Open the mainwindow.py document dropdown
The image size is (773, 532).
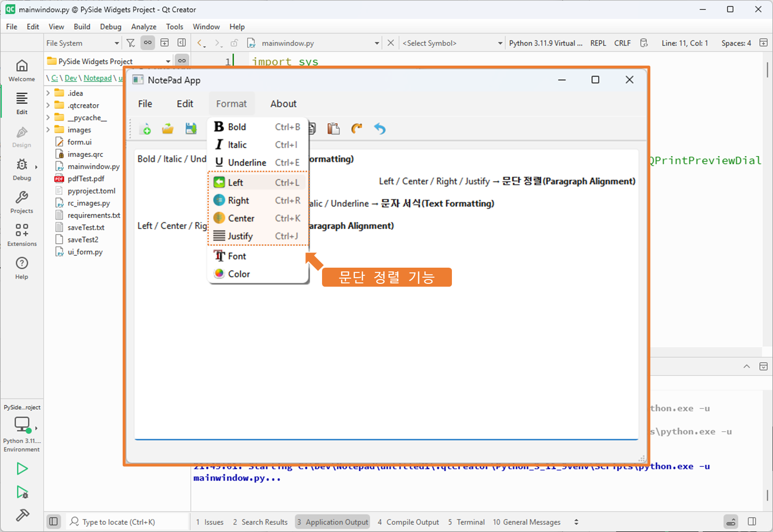[313, 43]
